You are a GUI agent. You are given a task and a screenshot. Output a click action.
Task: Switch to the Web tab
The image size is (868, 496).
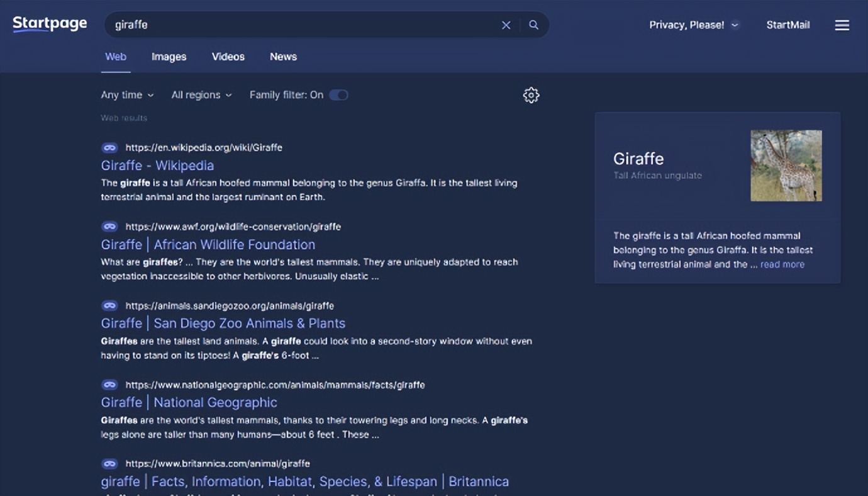(116, 57)
